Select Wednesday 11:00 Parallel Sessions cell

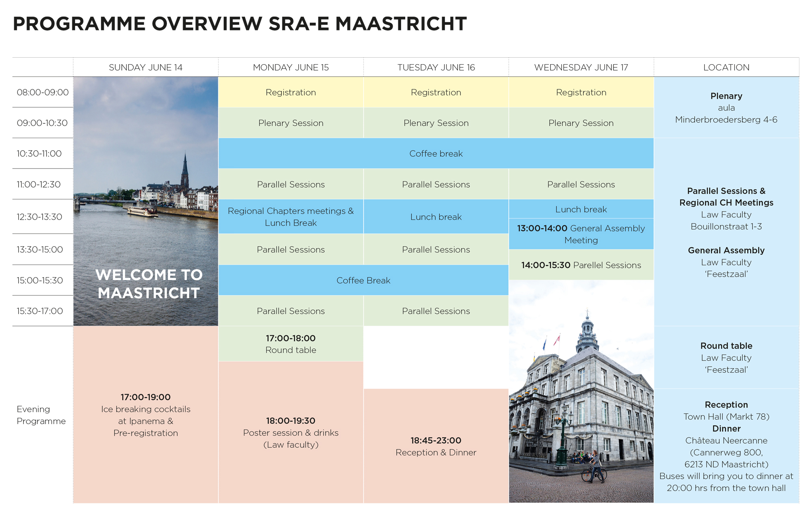(581, 184)
